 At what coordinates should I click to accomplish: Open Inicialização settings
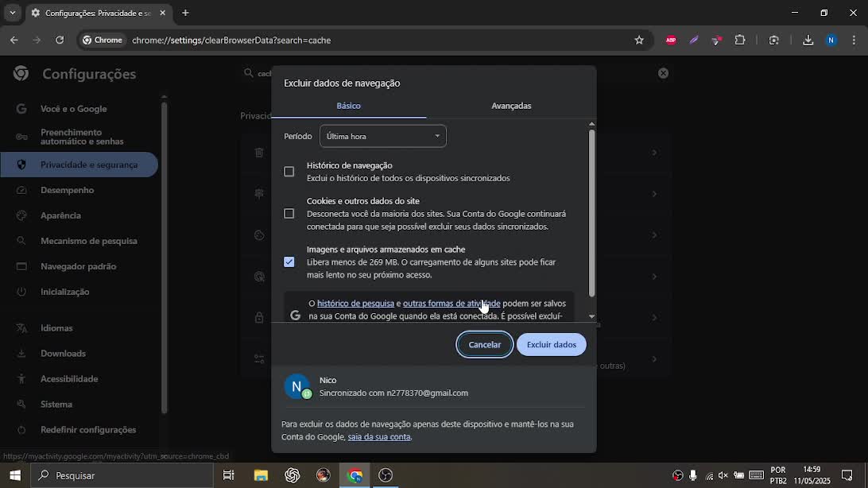coord(79,292)
